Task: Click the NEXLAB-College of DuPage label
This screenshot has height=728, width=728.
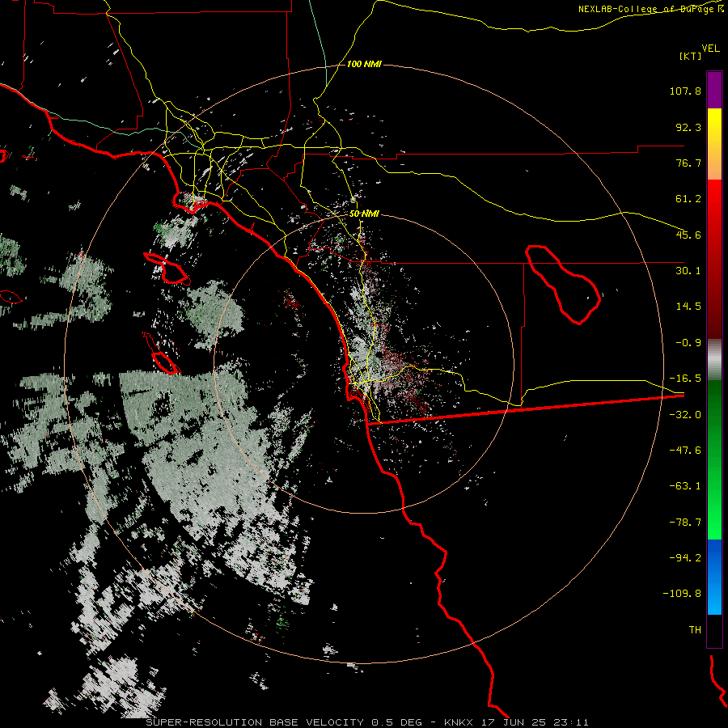Action: (650, 9)
